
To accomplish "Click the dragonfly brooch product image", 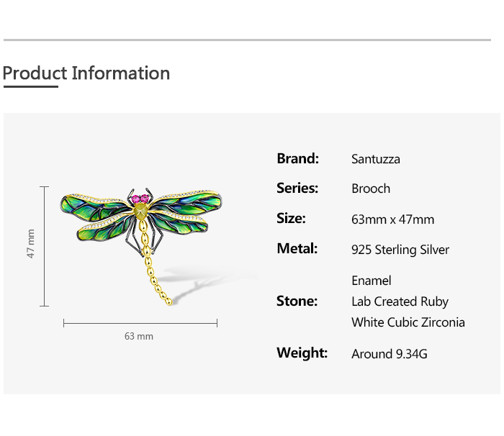I will point(142,230).
